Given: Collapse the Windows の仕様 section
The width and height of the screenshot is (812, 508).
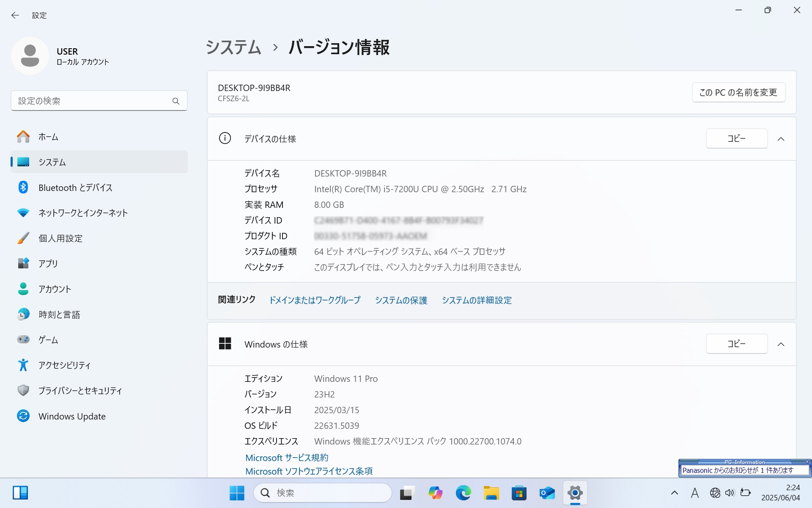Looking at the screenshot, I should pos(781,344).
